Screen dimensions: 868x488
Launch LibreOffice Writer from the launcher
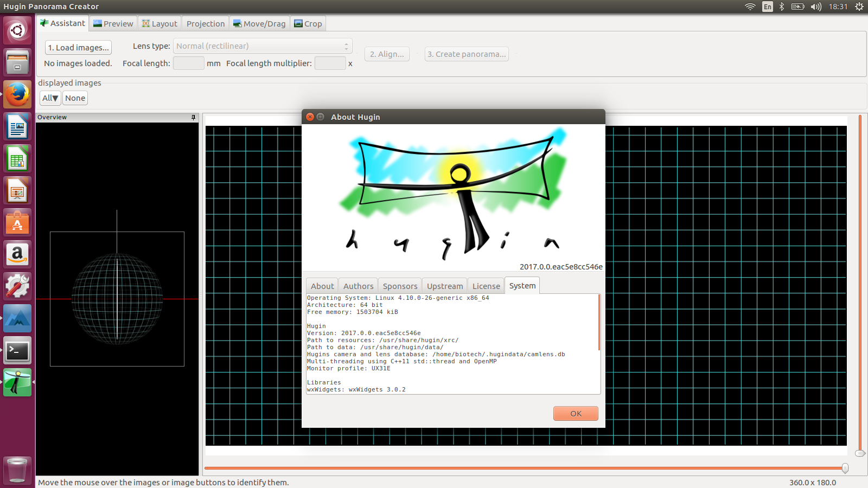[x=17, y=127]
